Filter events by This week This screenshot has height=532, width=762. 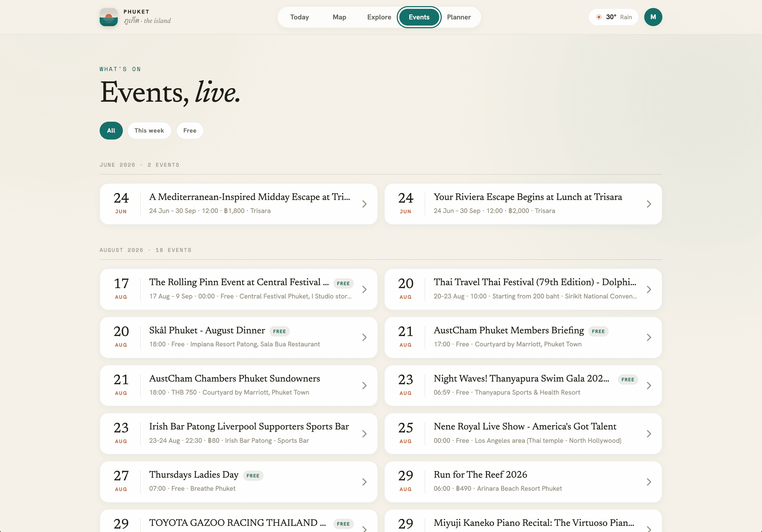click(x=149, y=131)
